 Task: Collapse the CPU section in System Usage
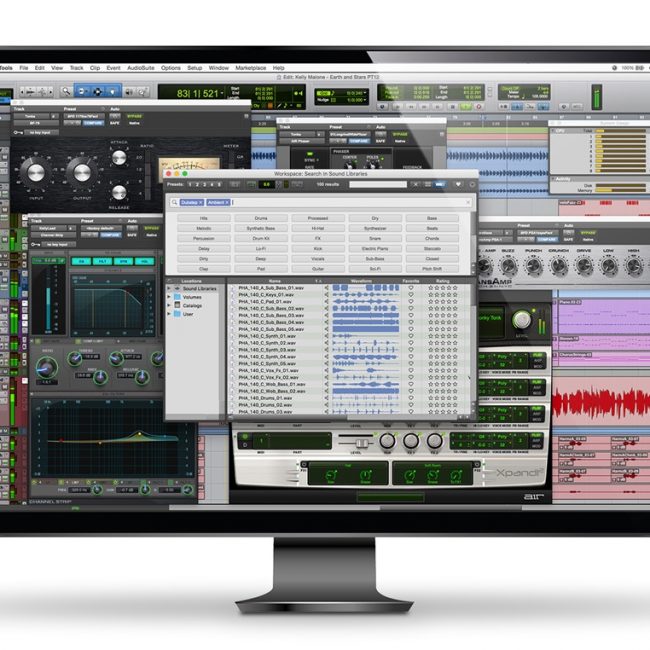pyautogui.click(x=553, y=131)
